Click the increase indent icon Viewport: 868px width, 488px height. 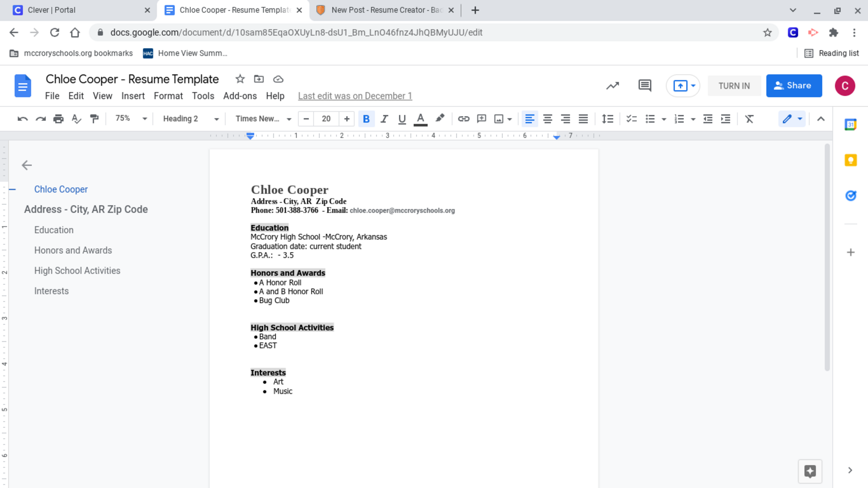[726, 119]
